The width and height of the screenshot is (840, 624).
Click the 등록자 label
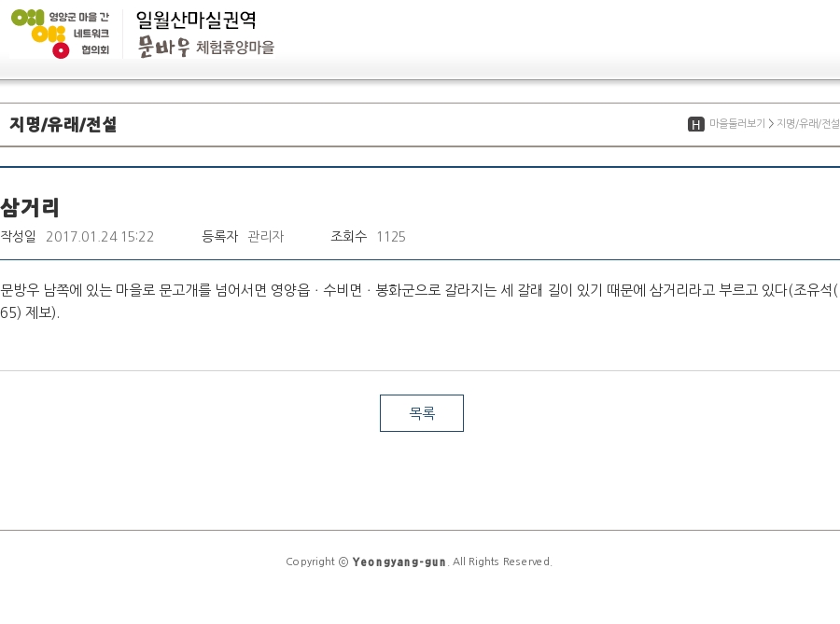click(x=219, y=236)
